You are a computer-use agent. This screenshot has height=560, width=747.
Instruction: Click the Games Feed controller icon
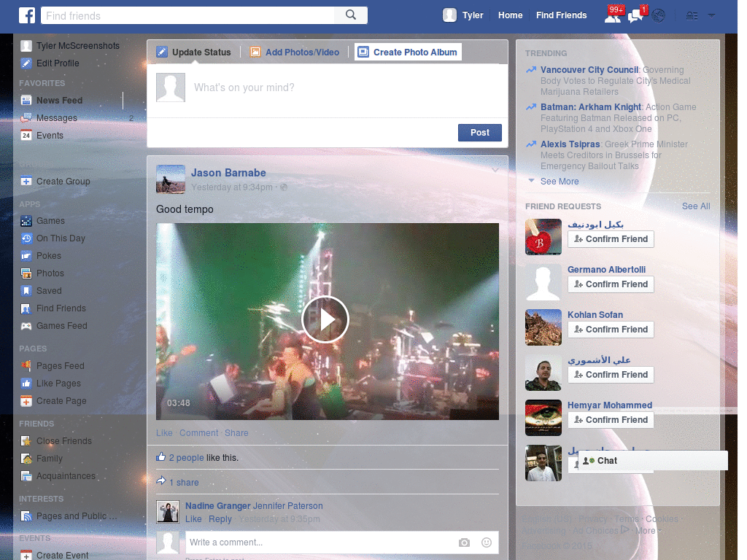(x=26, y=326)
